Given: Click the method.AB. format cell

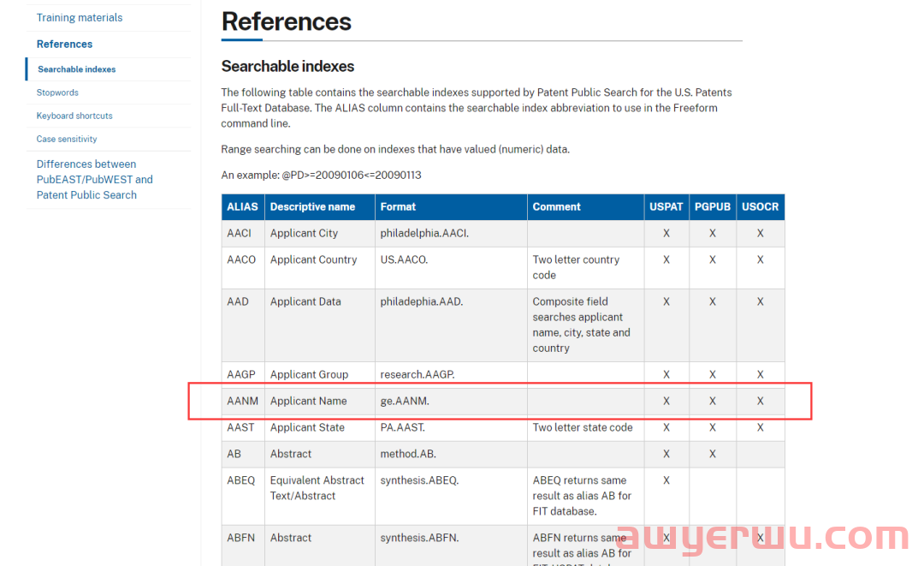Looking at the screenshot, I should tap(408, 454).
